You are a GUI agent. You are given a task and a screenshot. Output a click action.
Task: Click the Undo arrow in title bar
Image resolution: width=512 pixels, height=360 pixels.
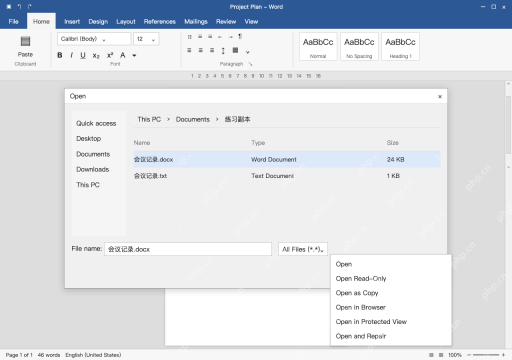(x=19, y=7)
